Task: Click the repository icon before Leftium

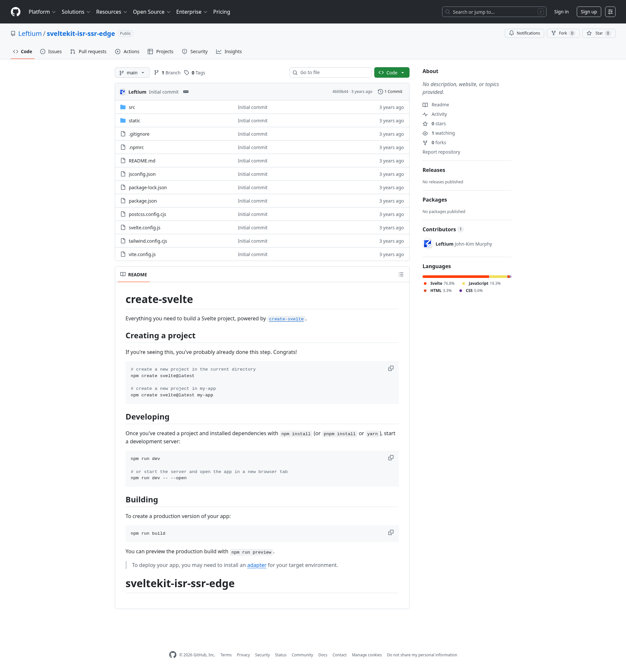Action: 13,34
